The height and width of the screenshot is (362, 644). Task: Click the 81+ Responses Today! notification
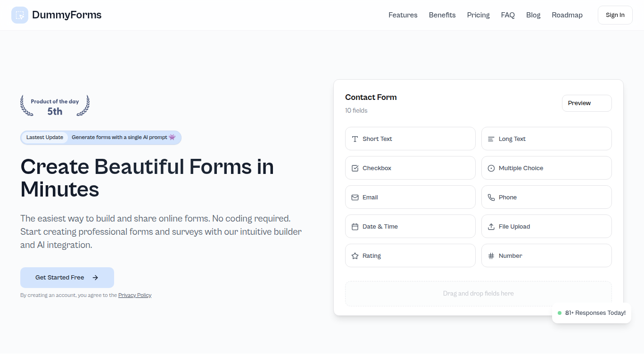[592, 313]
